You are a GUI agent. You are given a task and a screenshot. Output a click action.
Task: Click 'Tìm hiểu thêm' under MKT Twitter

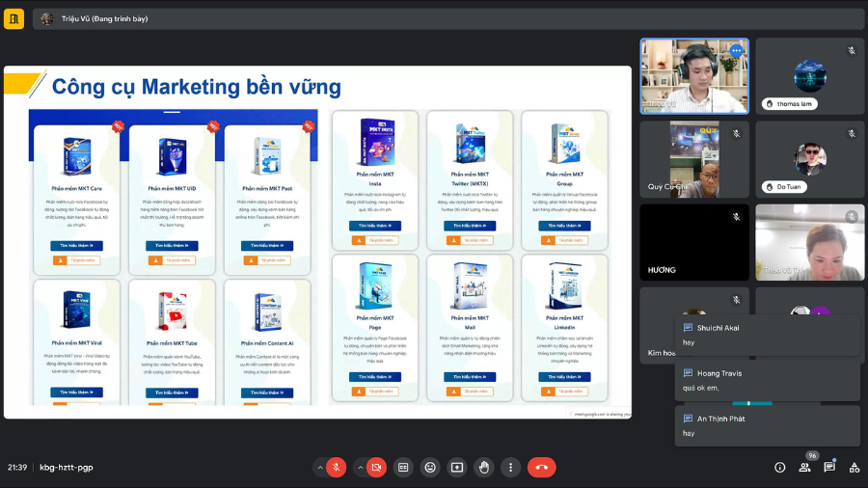(x=470, y=226)
